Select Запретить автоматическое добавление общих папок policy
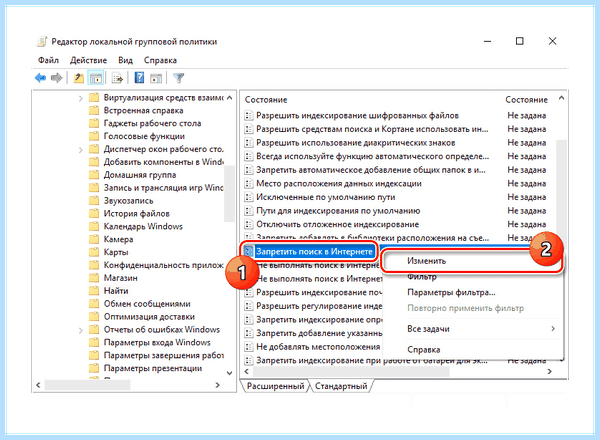 tap(370, 170)
